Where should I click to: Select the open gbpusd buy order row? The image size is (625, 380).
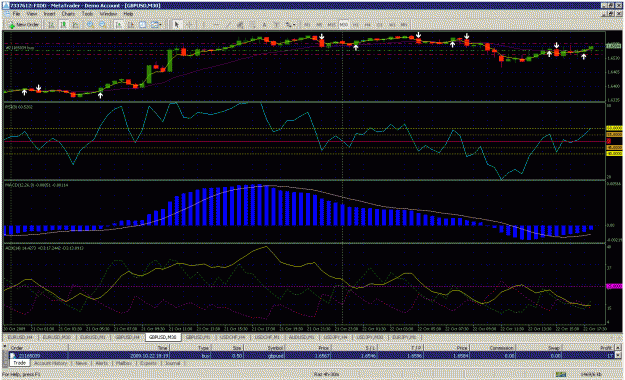pyautogui.click(x=312, y=355)
